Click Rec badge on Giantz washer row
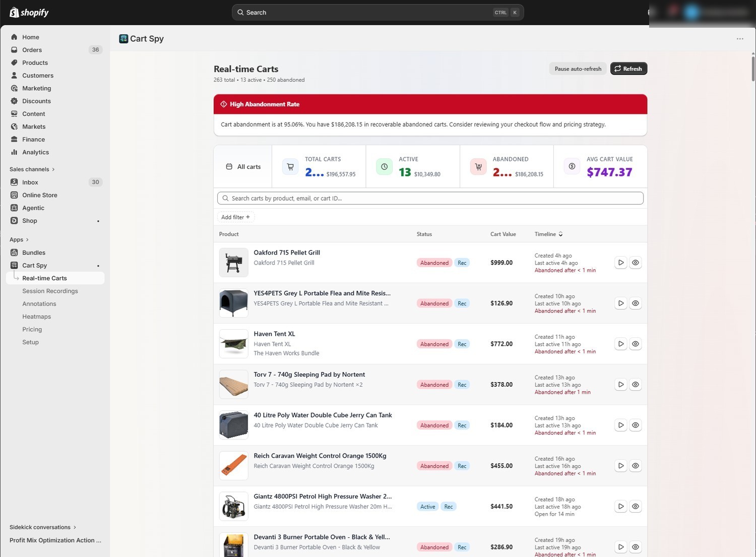This screenshot has width=756, height=557. pos(449,507)
